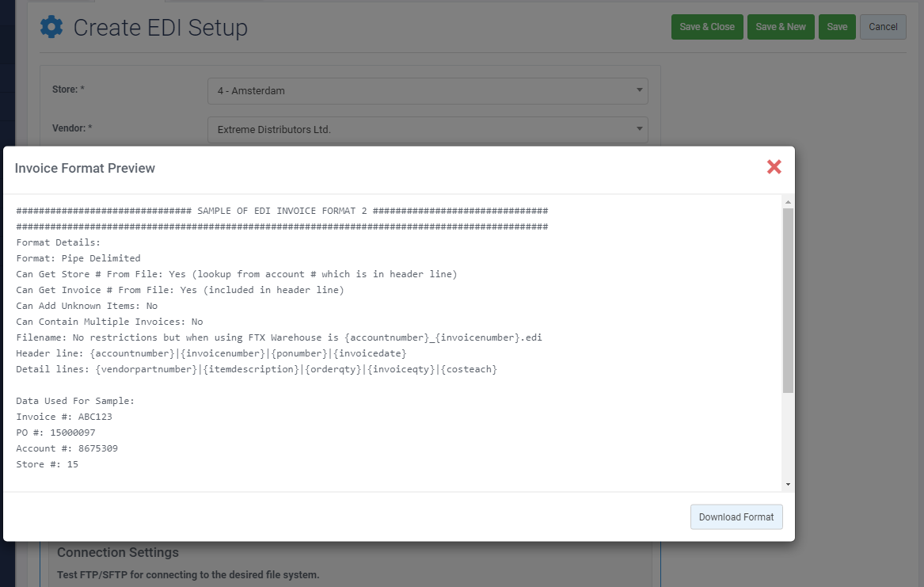Click the Create EDI Setup heading
The height and width of the screenshot is (587, 924).
[161, 29]
